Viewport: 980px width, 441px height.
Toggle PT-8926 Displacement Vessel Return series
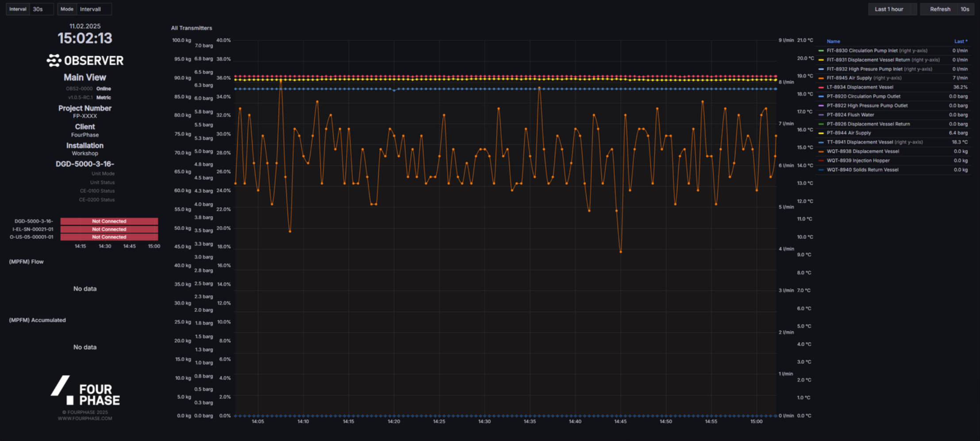[868, 124]
